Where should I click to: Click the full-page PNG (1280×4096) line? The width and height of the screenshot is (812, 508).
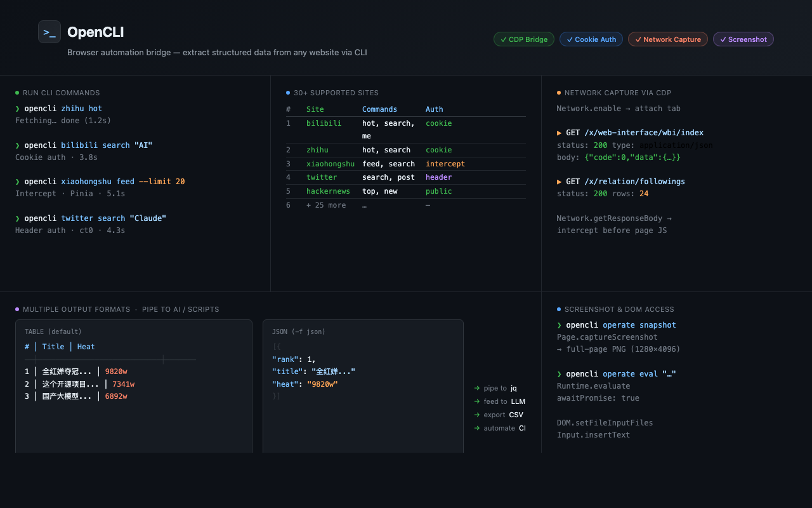coord(619,349)
